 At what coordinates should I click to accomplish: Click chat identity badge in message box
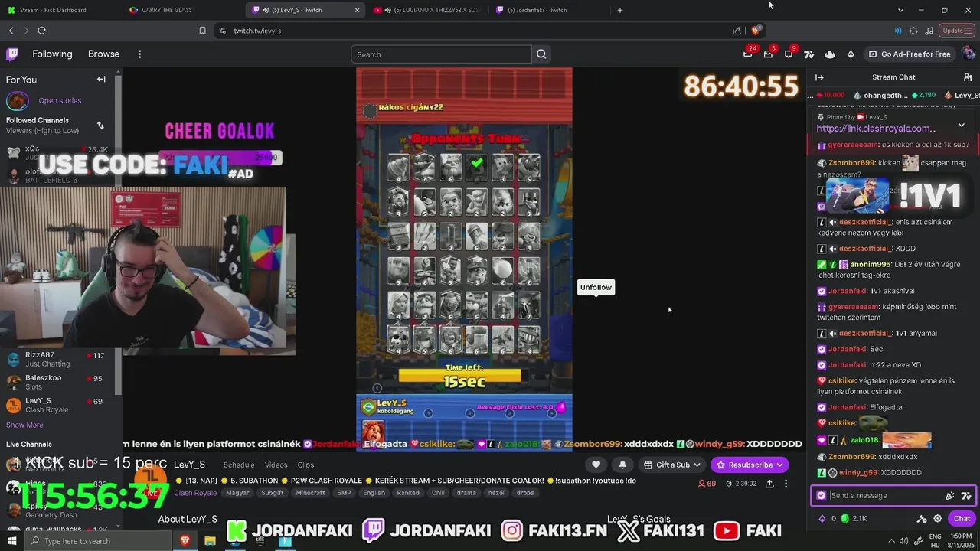point(822,496)
